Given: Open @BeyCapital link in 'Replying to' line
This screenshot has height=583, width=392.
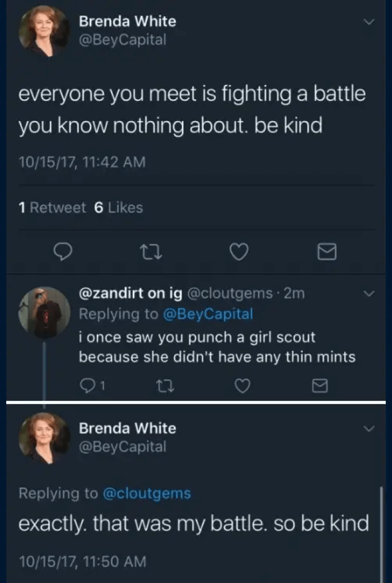Looking at the screenshot, I should (x=207, y=314).
